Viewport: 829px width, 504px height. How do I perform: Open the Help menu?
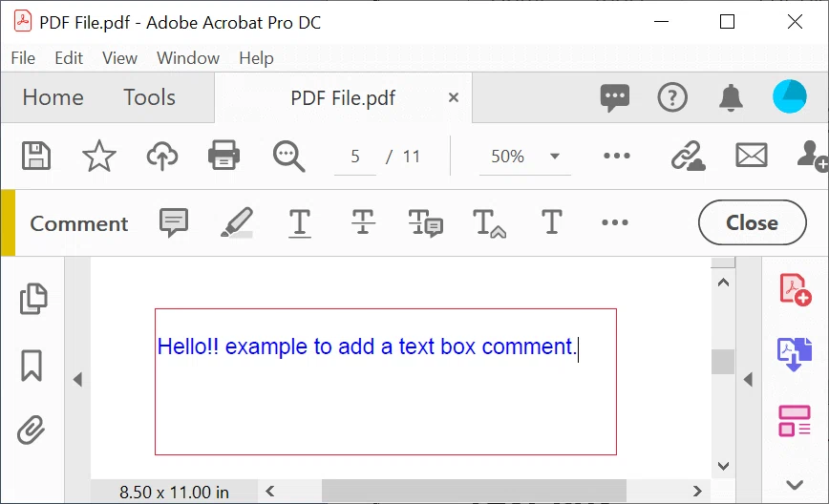256,58
